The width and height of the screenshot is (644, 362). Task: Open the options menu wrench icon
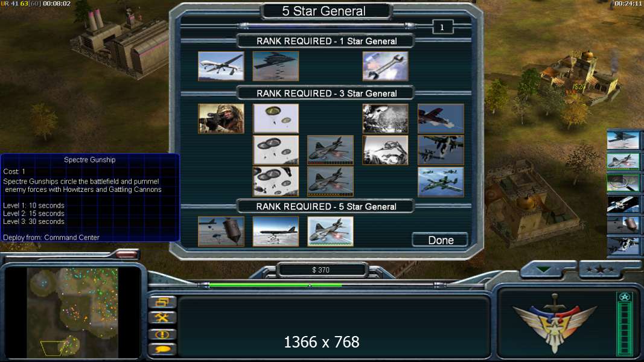(x=162, y=318)
